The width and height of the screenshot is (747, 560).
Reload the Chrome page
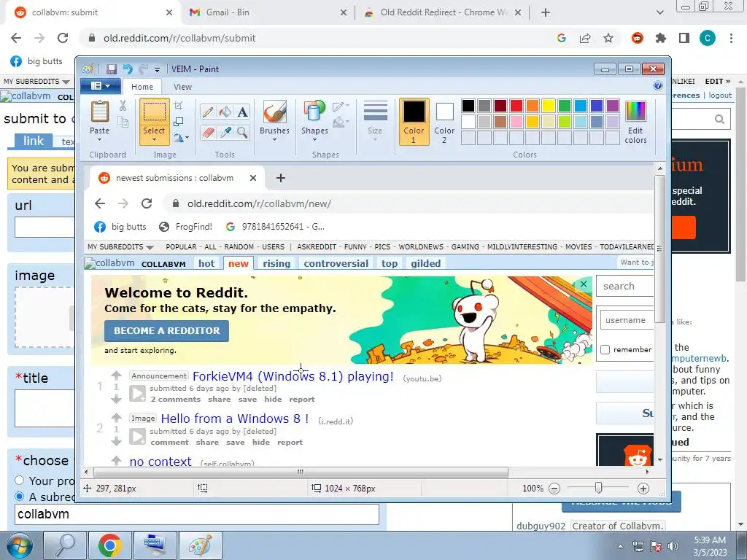click(63, 38)
